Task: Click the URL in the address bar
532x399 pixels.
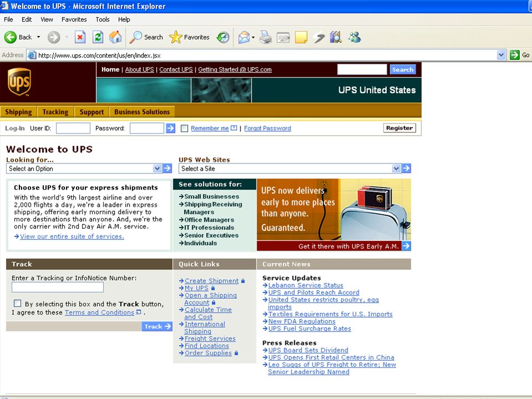Action: (99, 55)
